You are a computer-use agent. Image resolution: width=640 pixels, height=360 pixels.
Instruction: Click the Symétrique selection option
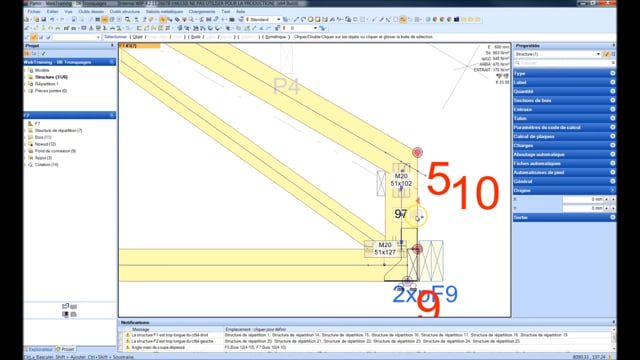pyautogui.click(x=276, y=37)
